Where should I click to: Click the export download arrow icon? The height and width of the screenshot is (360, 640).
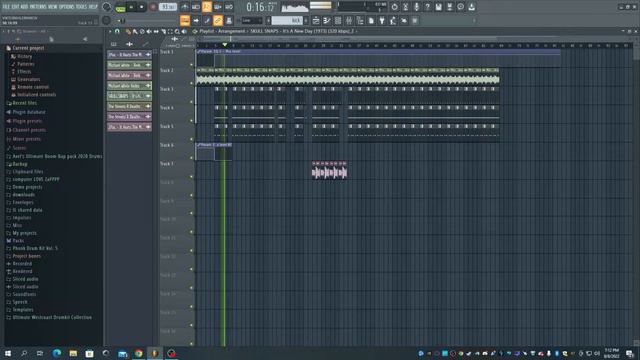[x=471, y=7]
